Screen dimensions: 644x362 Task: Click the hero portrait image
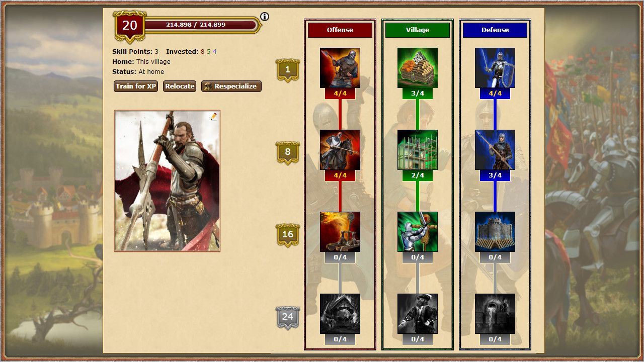pos(167,181)
